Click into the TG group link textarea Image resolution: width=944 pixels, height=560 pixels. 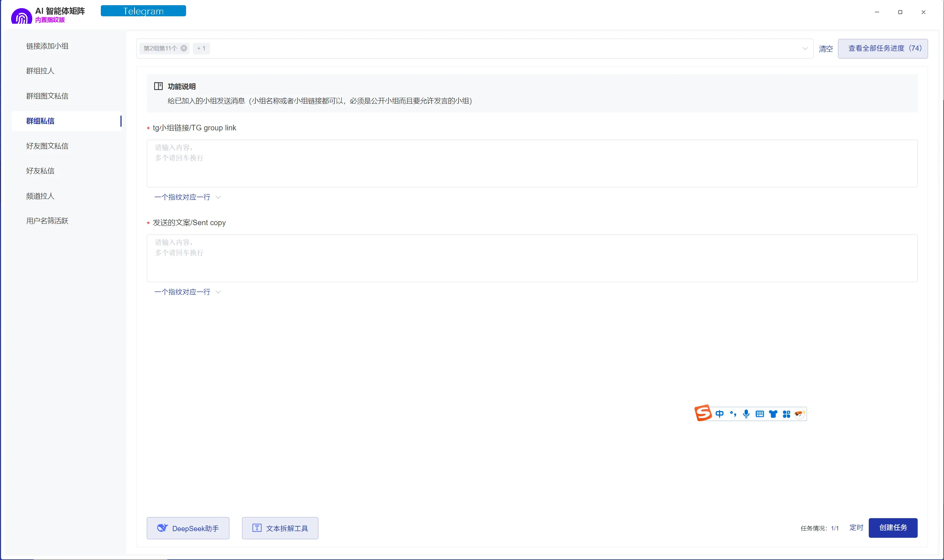click(x=531, y=163)
